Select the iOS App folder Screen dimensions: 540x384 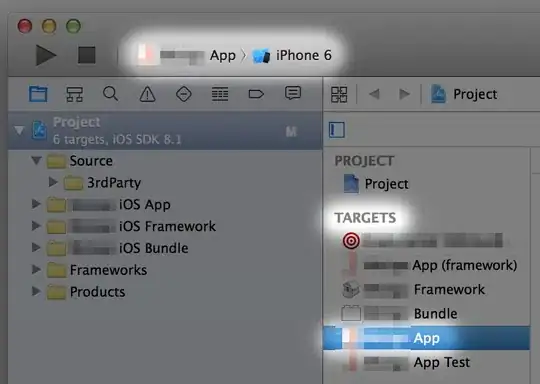(109, 205)
